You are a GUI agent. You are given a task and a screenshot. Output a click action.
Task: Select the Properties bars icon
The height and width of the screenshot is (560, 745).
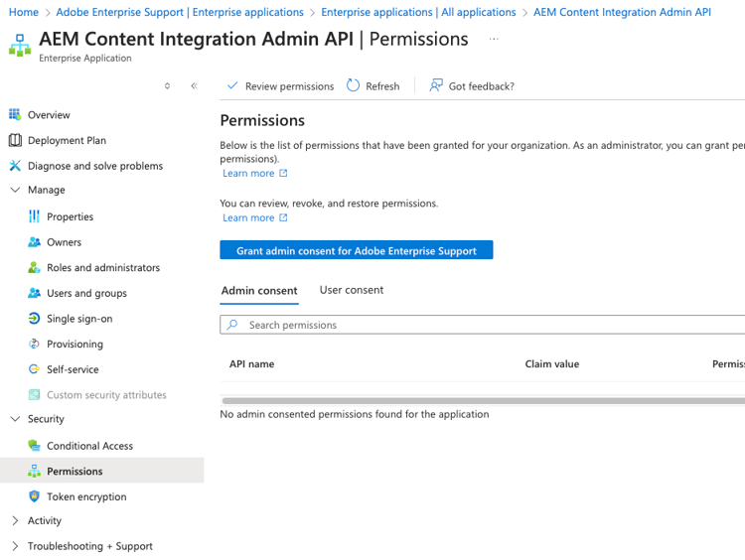[x=35, y=216]
